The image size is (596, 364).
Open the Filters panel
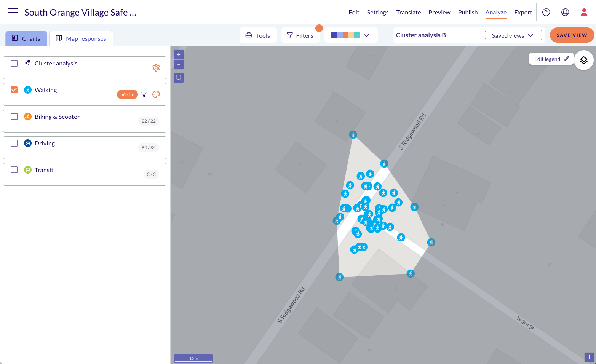300,35
